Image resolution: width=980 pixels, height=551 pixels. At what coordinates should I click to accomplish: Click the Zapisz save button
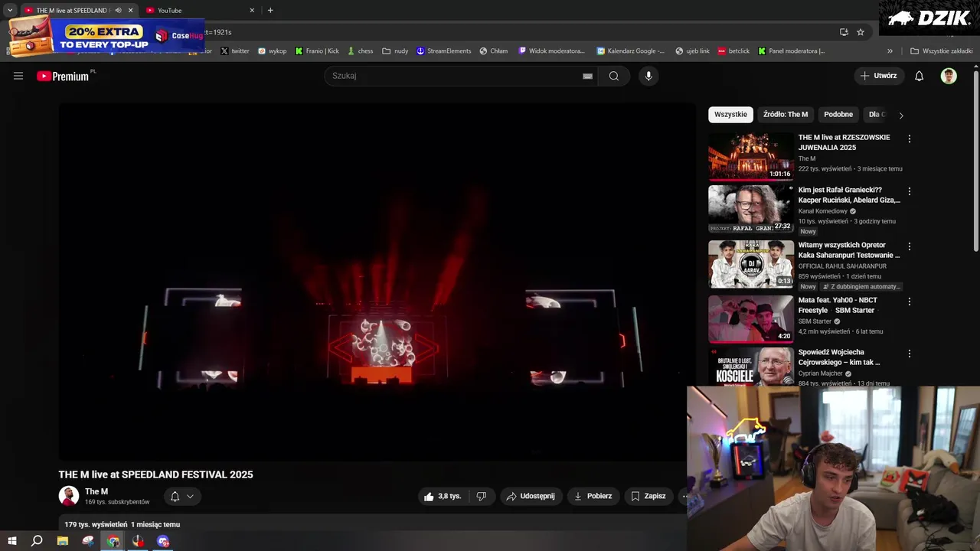click(x=648, y=496)
